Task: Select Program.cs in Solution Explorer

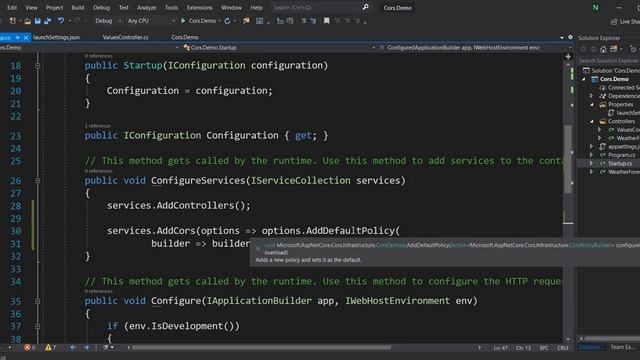Action: click(618, 155)
